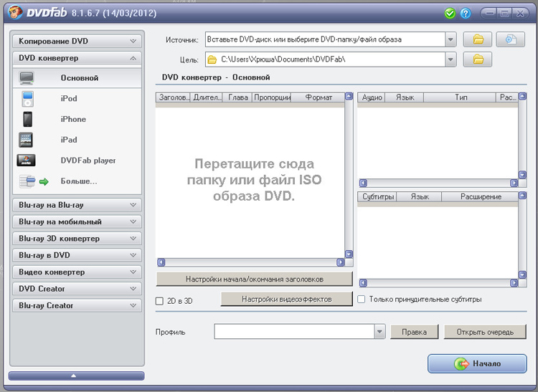The height and width of the screenshot is (392, 538).
Task: Open the Источник dropdown arrow
Action: [x=450, y=39]
